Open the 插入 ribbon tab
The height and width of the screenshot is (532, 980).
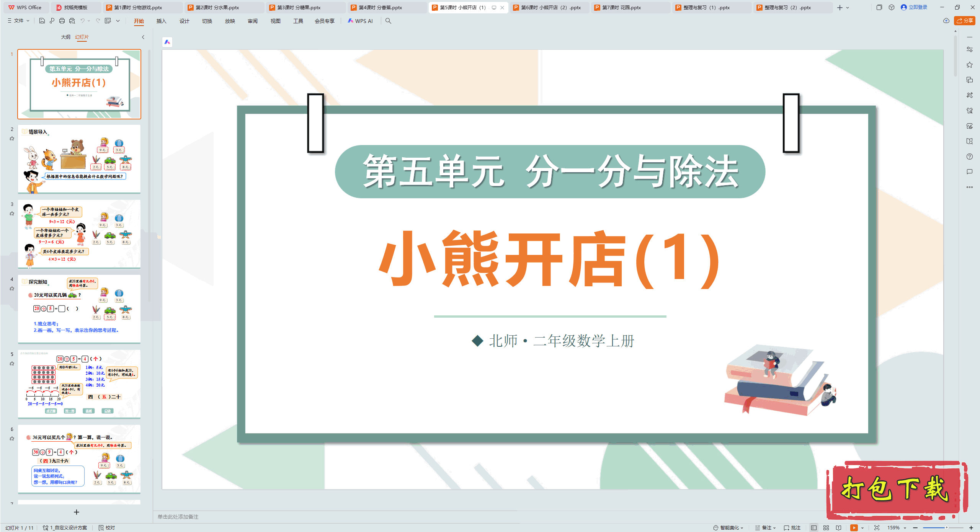[161, 21]
